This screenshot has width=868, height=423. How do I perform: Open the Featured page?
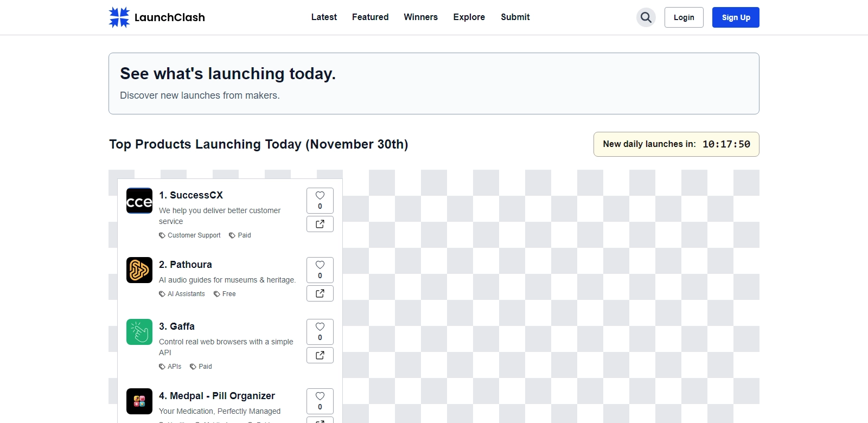tap(370, 17)
